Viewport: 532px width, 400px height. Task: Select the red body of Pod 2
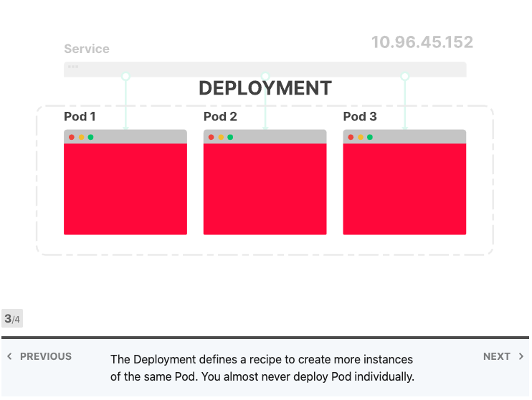265,189
